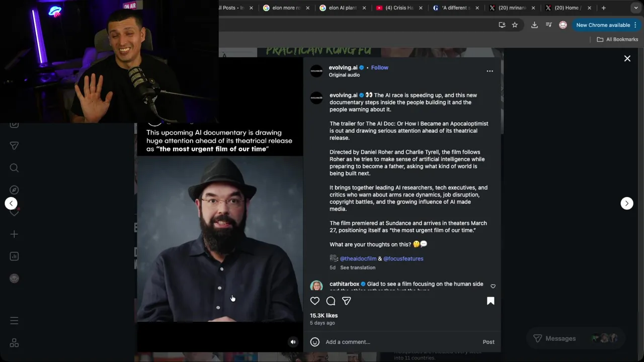
Task: Click the Original audio link
Action: point(344,75)
